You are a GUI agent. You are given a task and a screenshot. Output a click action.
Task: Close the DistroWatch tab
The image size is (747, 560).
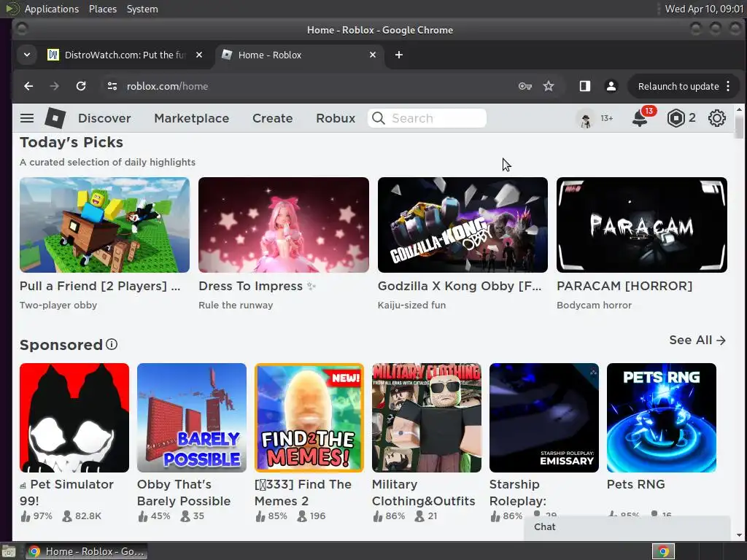click(x=199, y=55)
